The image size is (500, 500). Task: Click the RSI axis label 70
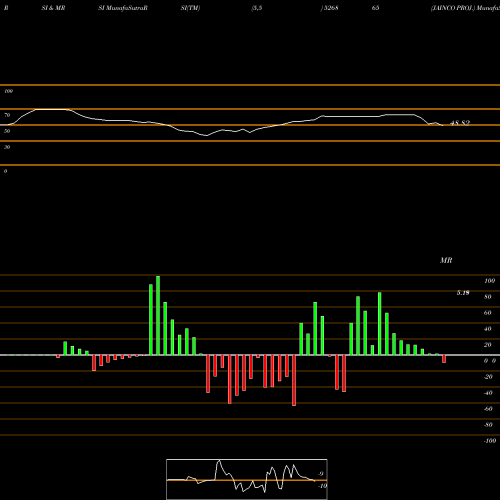tap(7, 115)
